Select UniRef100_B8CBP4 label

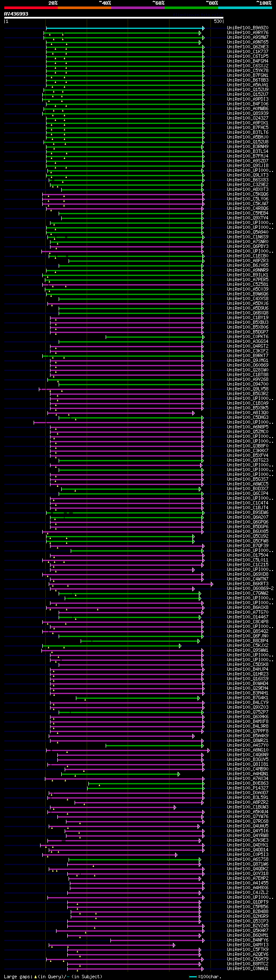(248, 641)
